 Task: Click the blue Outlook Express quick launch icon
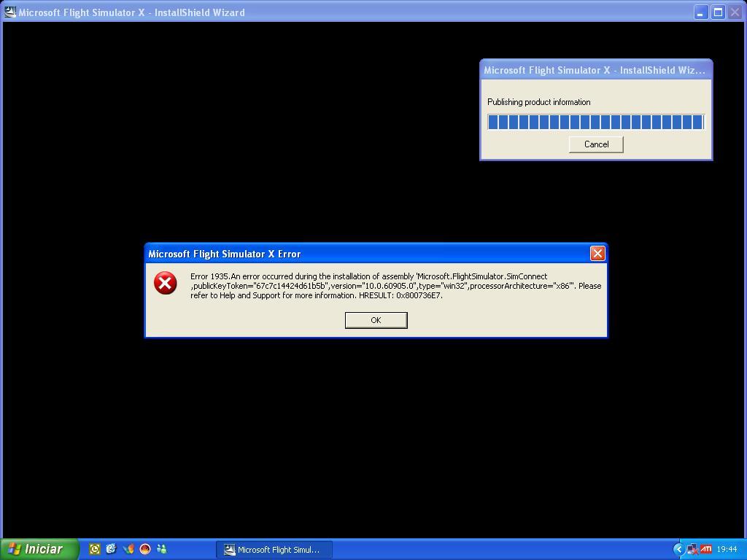click(111, 549)
